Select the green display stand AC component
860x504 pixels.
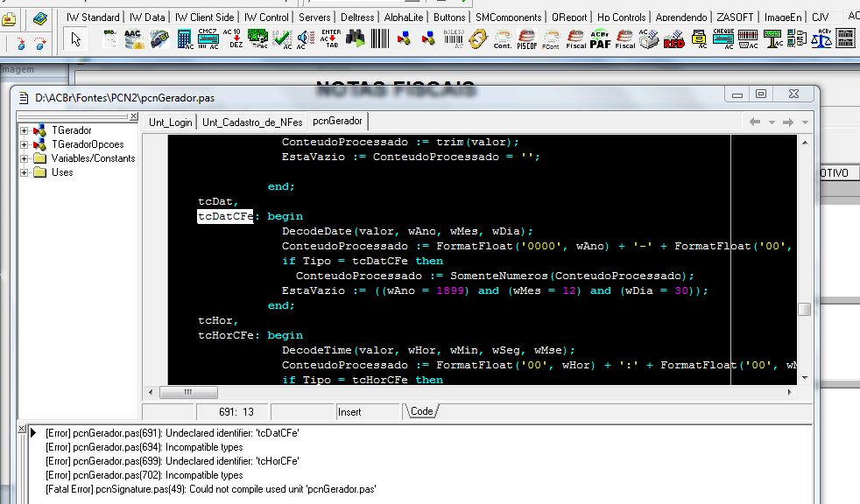(772, 39)
